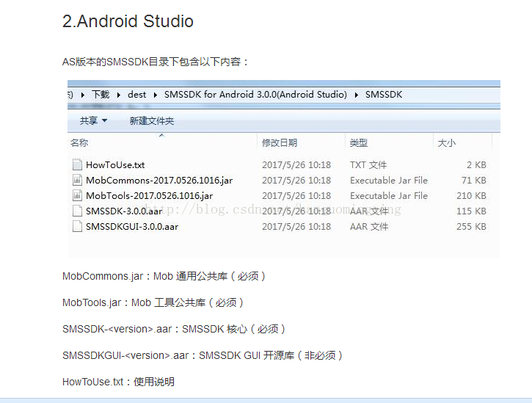Click the 71 KB size value

473,181
